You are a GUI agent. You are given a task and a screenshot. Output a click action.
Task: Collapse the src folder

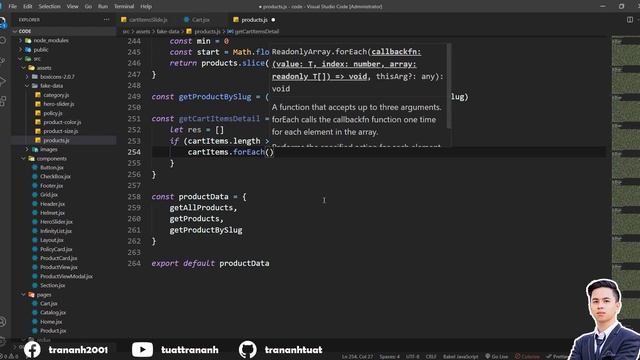coord(21,59)
